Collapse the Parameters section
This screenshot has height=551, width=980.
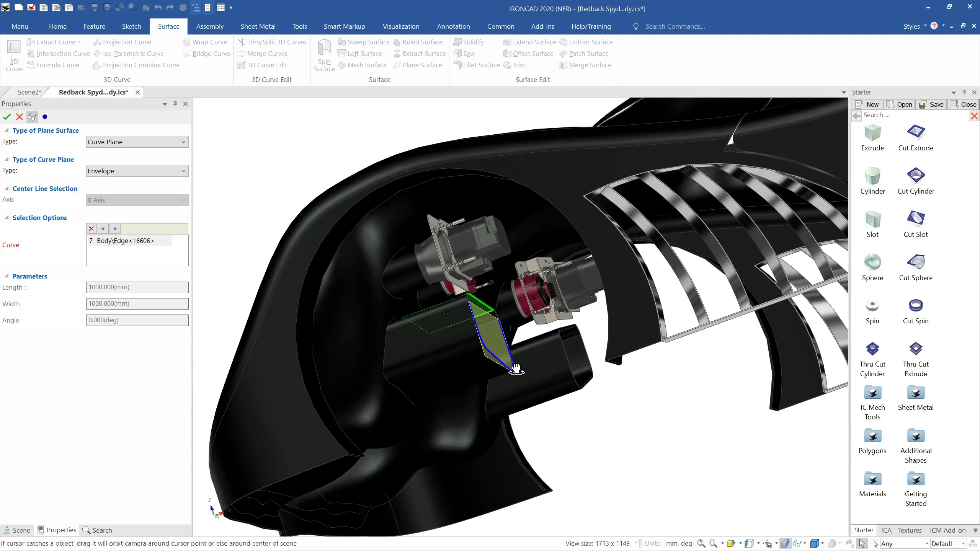7,276
